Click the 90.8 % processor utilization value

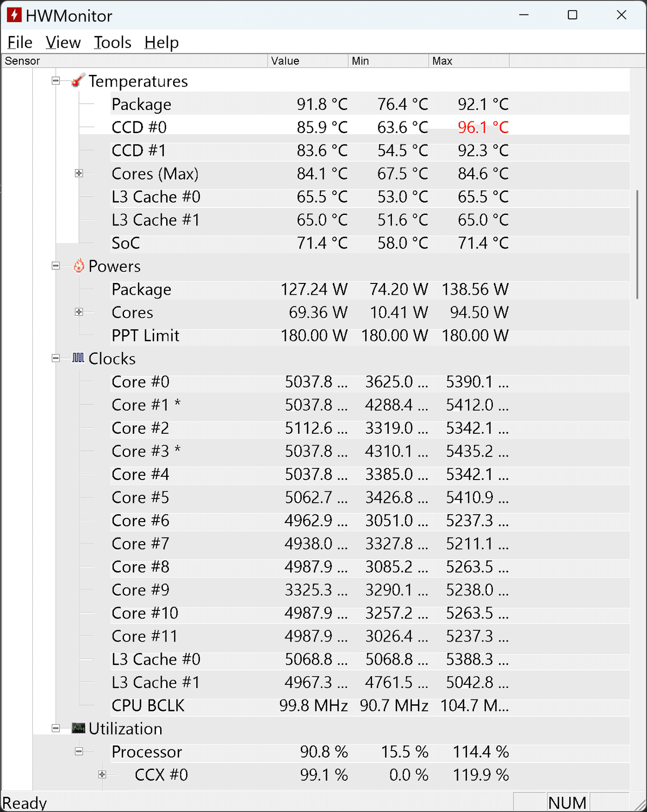[x=323, y=752]
